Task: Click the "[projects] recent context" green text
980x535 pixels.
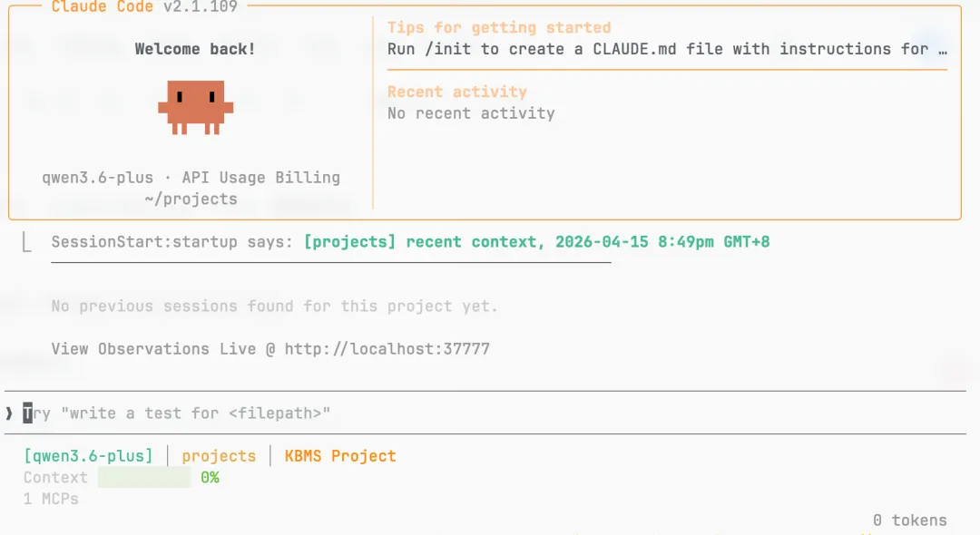Action: pyautogui.click(x=536, y=242)
